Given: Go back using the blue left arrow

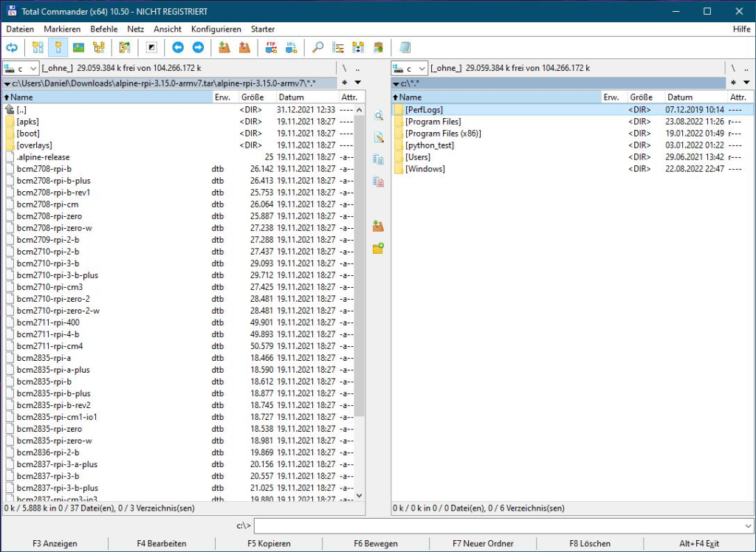Looking at the screenshot, I should tap(178, 47).
